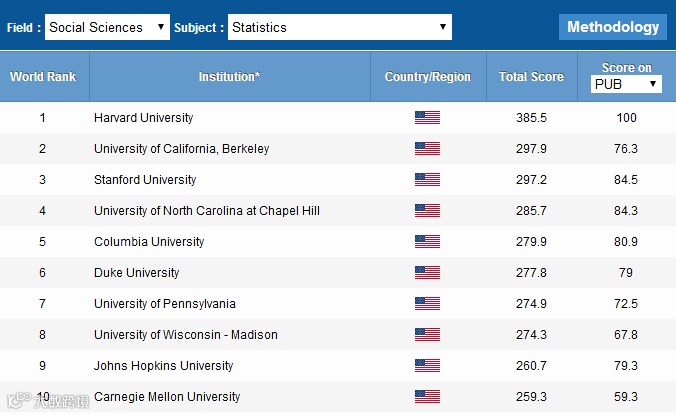Viewport: 676px width, 415px height.
Task: Click the flag next to UNC Chapel Hill
Action: (x=427, y=211)
